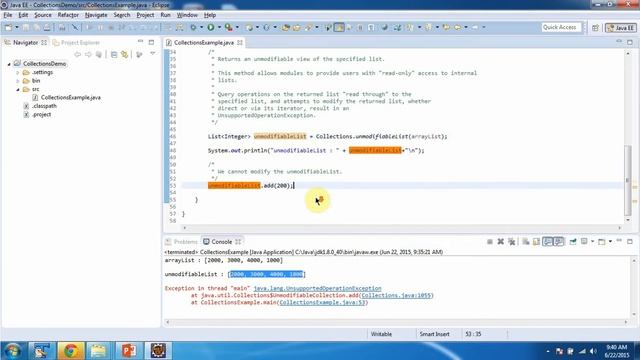This screenshot has width=640, height=360.
Task: Click the Open Perspective icon near Java EE
Action: (595, 28)
